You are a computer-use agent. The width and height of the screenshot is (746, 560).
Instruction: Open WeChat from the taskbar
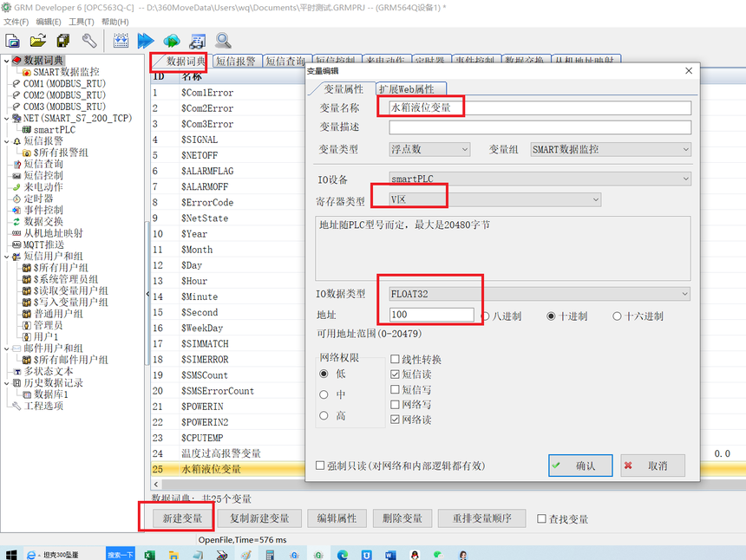(x=438, y=555)
